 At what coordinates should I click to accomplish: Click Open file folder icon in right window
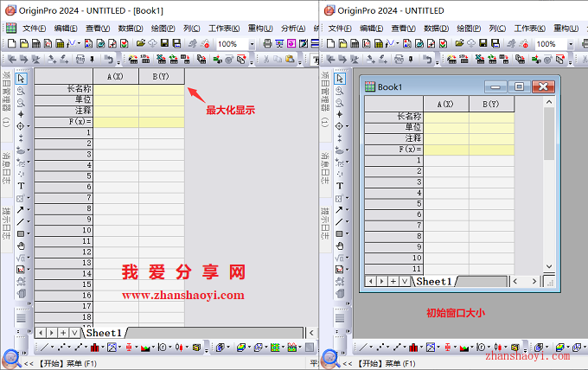click(459, 43)
